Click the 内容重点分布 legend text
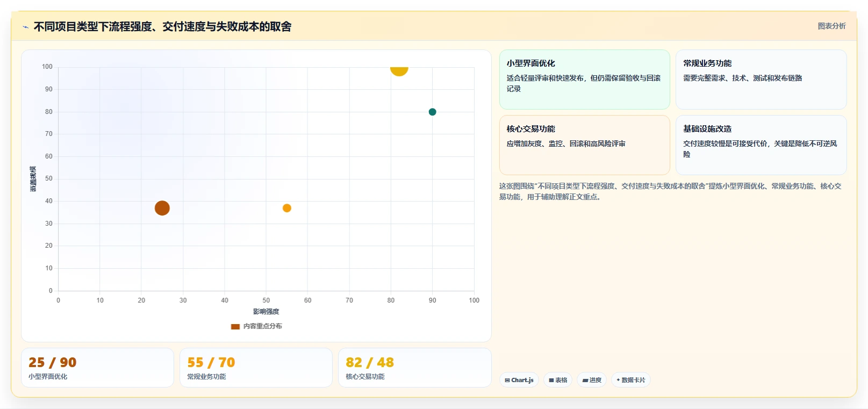Image resolution: width=868 pixels, height=409 pixels. pos(262,326)
